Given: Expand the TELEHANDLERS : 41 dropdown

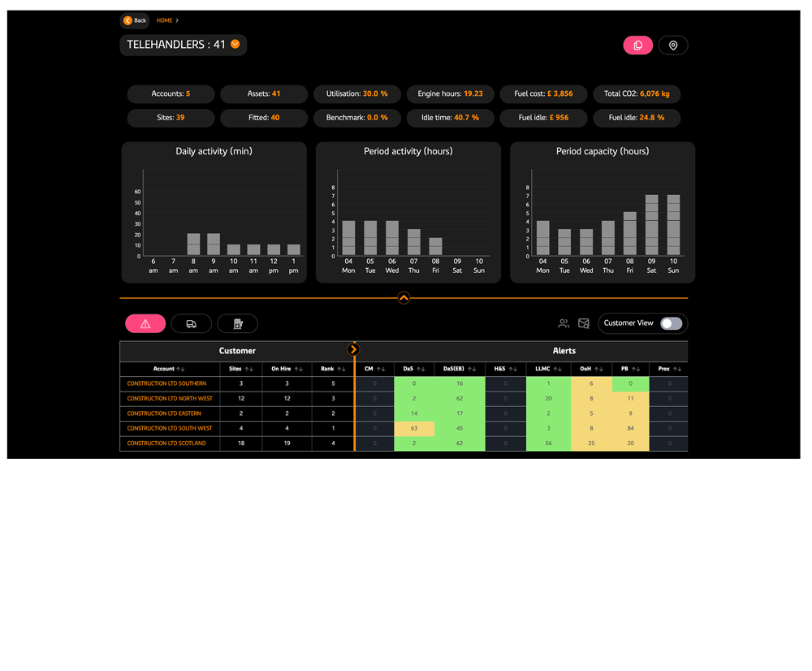Looking at the screenshot, I should (x=235, y=44).
